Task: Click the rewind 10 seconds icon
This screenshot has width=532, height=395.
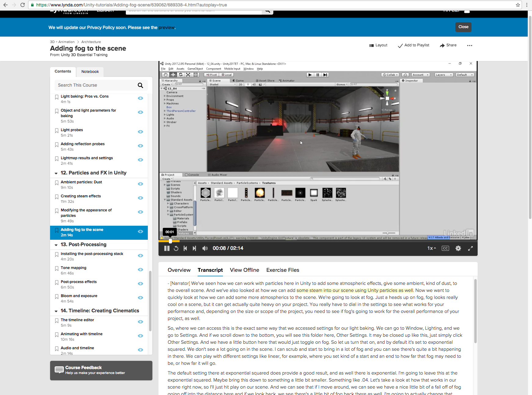Action: click(x=176, y=248)
